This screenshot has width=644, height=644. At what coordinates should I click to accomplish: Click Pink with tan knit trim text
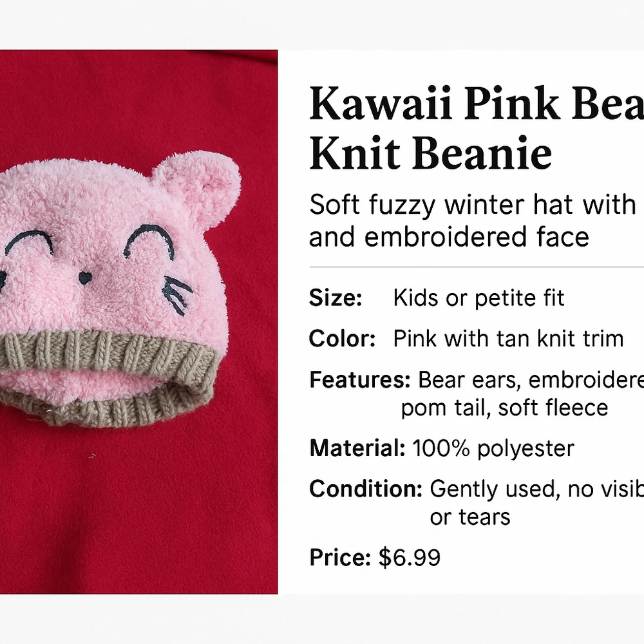(x=508, y=339)
